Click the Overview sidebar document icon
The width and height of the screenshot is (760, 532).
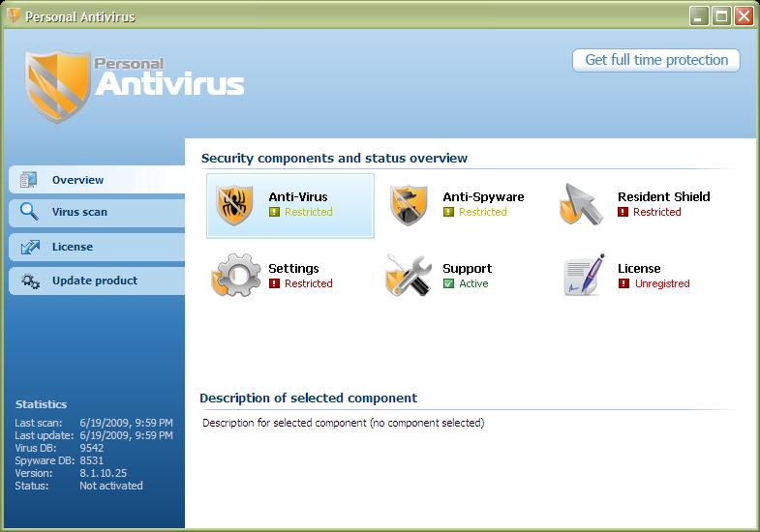tap(29, 180)
